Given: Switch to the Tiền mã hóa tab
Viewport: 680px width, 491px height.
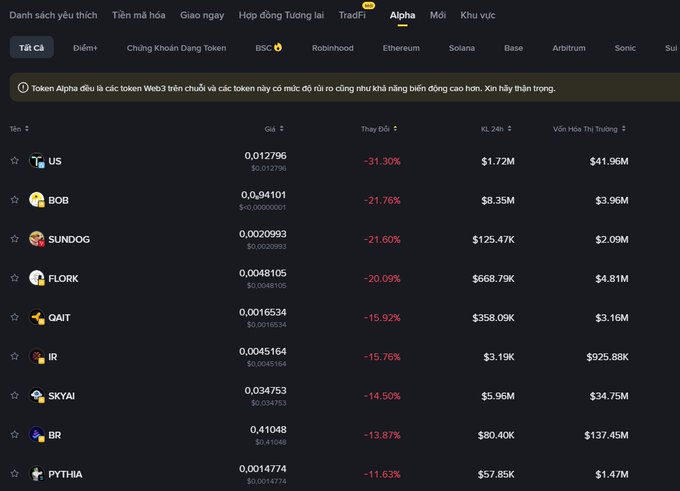Looking at the screenshot, I should point(139,15).
